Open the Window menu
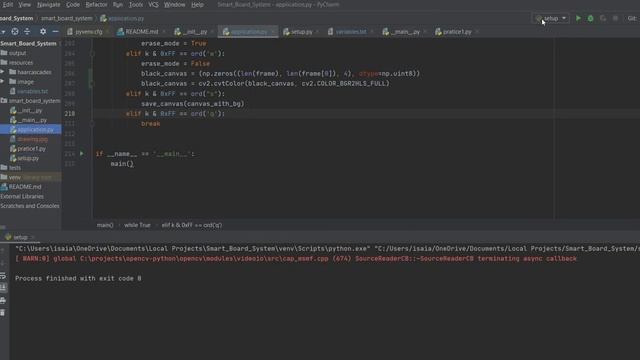This screenshot has height=360, width=640. click(x=174, y=5)
